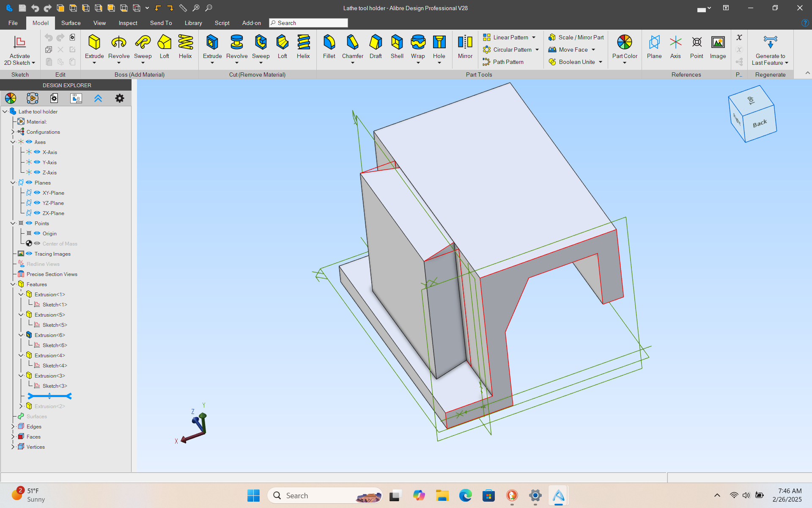
Task: Open Part Color dropdown arrow
Action: point(625,63)
